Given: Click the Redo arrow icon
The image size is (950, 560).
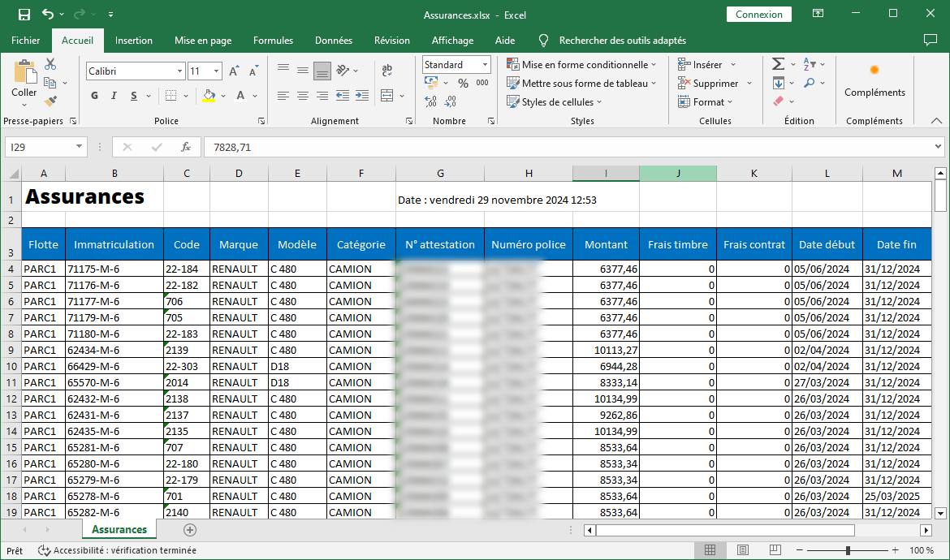Looking at the screenshot, I should pyautogui.click(x=80, y=14).
